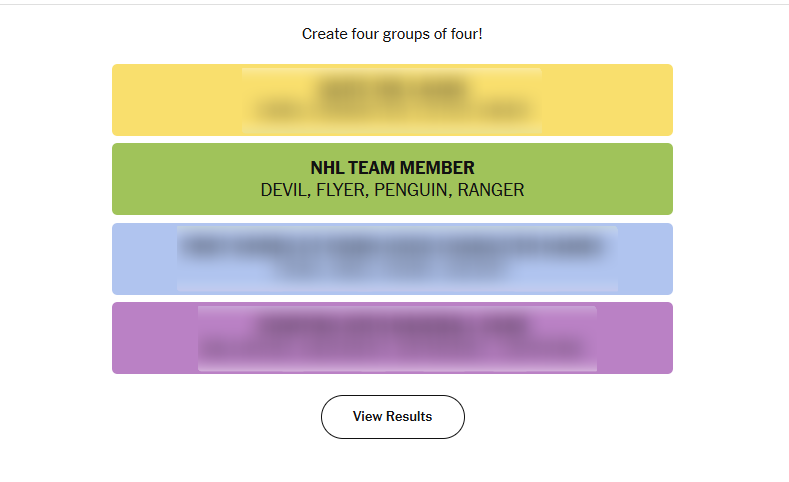The width and height of the screenshot is (789, 482).
Task: Click the blue group color band
Action: (144, 258)
